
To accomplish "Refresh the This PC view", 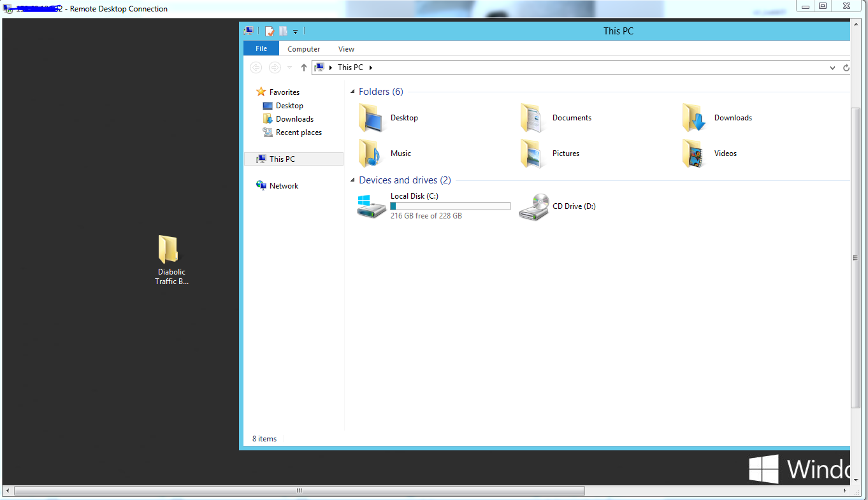I will coord(846,68).
